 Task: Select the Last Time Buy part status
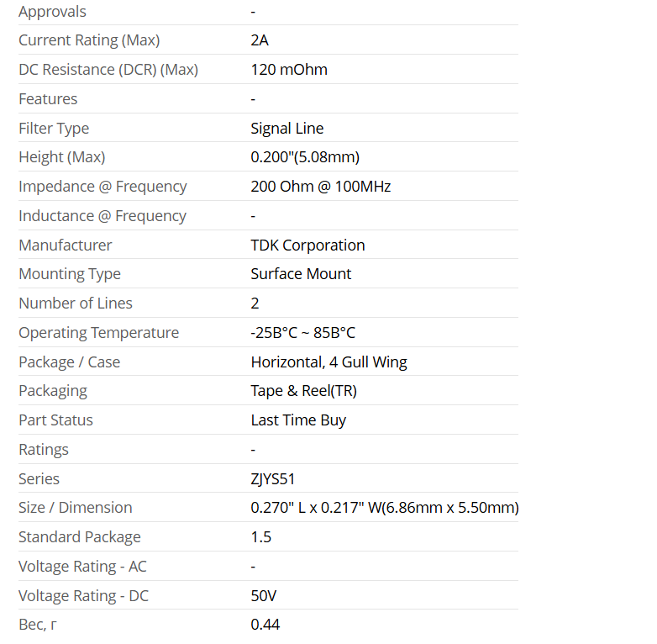click(298, 420)
